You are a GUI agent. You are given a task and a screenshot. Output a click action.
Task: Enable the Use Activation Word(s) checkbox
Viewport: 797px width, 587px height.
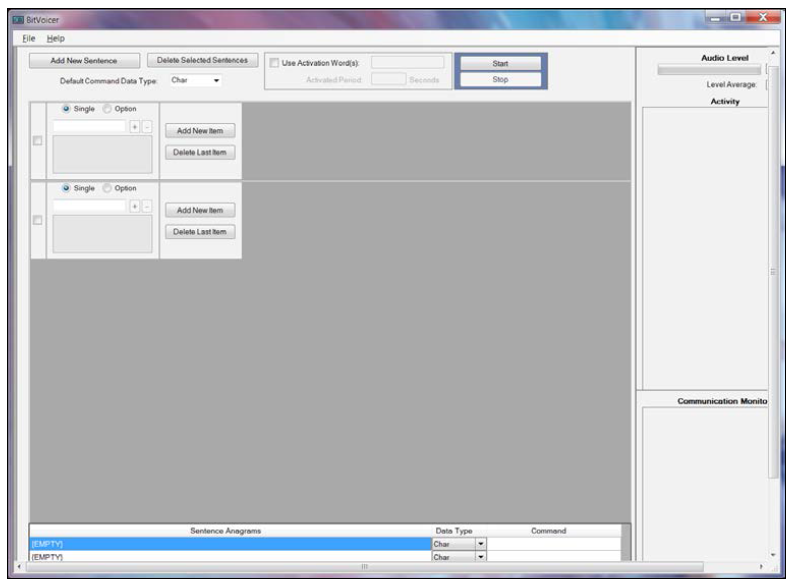(x=274, y=63)
